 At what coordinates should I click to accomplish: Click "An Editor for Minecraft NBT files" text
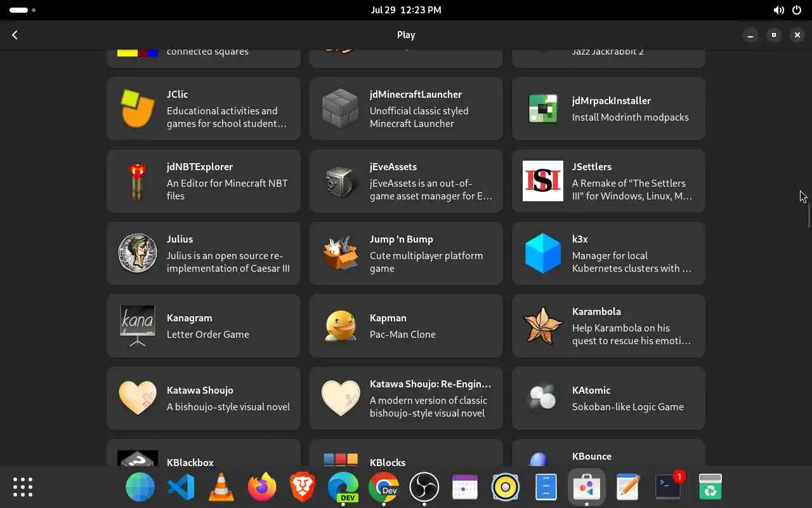coord(227,189)
